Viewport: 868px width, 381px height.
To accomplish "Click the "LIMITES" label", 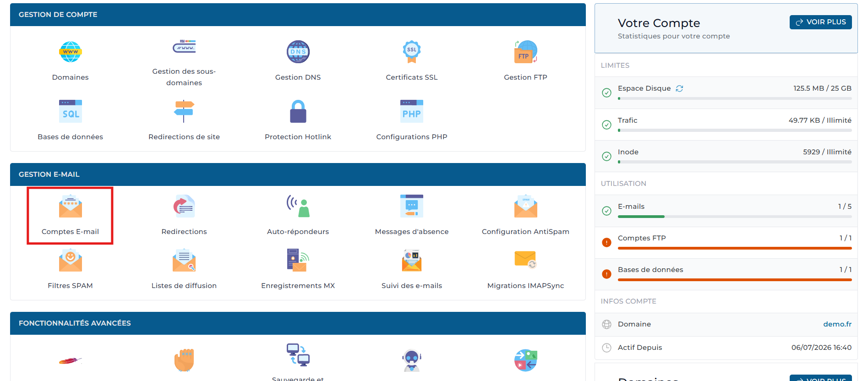I will click(615, 65).
